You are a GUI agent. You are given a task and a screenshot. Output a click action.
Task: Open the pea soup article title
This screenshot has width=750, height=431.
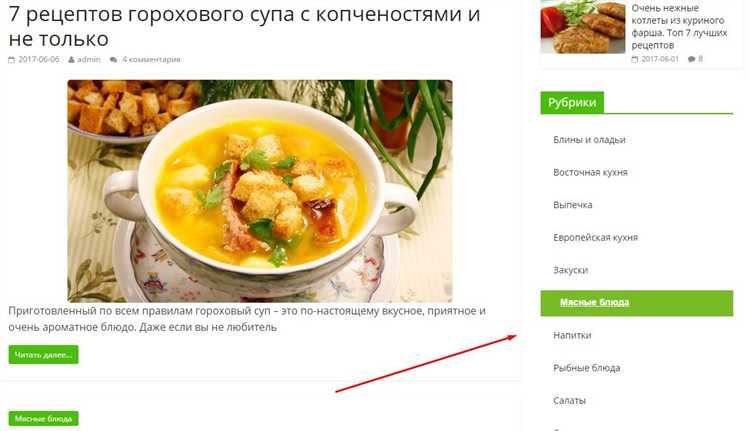pos(244,26)
